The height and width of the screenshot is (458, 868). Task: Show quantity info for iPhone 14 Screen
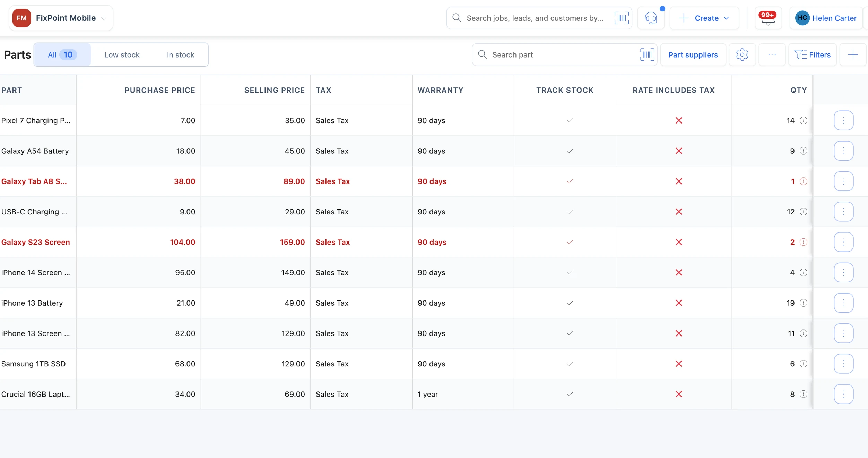pyautogui.click(x=804, y=272)
